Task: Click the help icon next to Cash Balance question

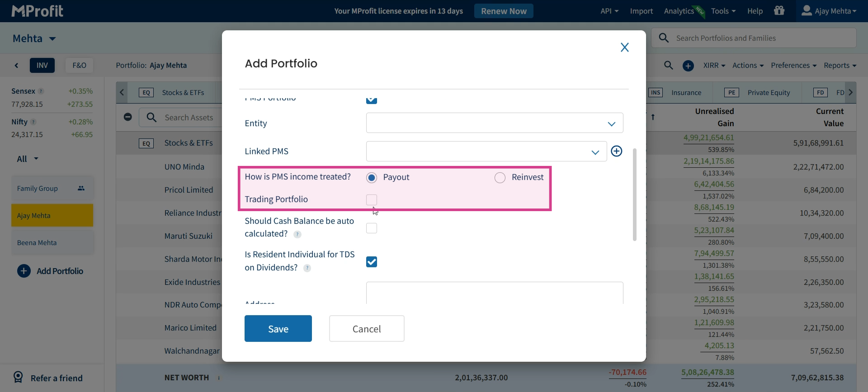Action: [297, 234]
